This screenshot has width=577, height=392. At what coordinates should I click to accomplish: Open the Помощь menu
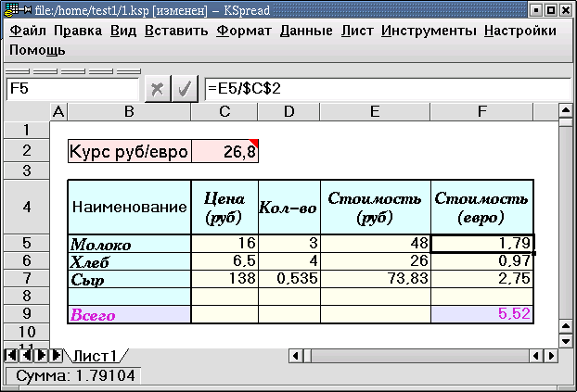[x=37, y=50]
